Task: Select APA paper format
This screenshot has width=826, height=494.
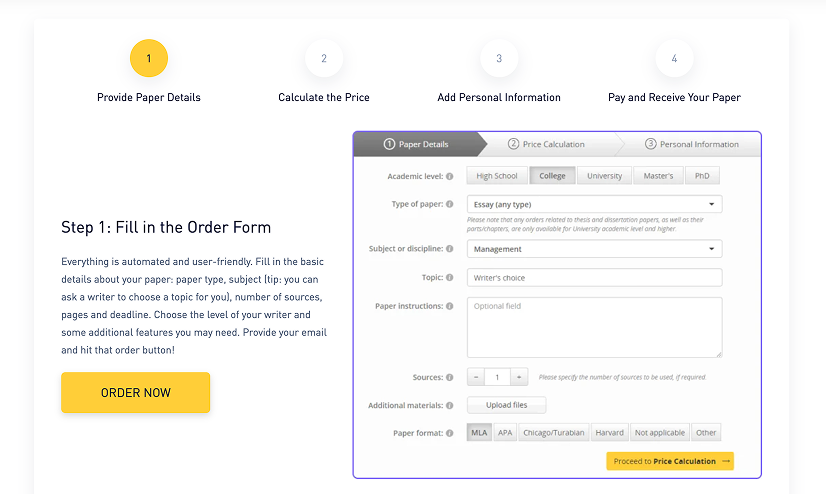Action: 505,433
